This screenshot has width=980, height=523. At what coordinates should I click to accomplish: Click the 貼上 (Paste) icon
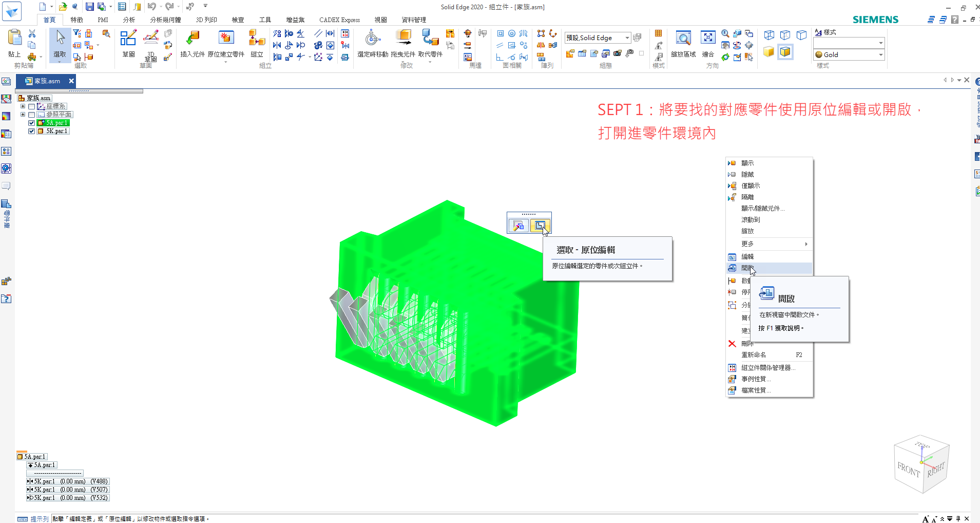click(15, 39)
